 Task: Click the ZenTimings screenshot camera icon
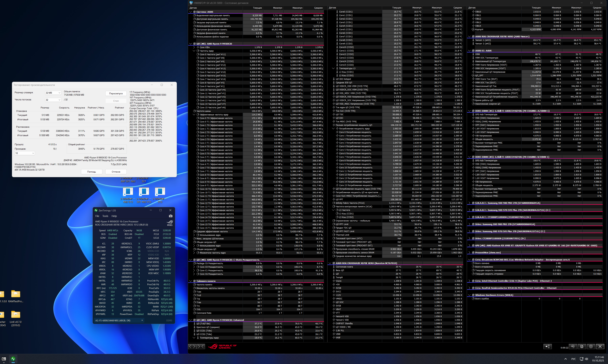(171, 216)
